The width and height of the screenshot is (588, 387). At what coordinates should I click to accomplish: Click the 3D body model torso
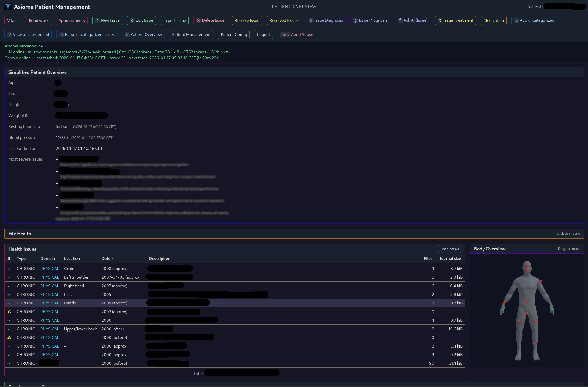[x=527, y=289]
